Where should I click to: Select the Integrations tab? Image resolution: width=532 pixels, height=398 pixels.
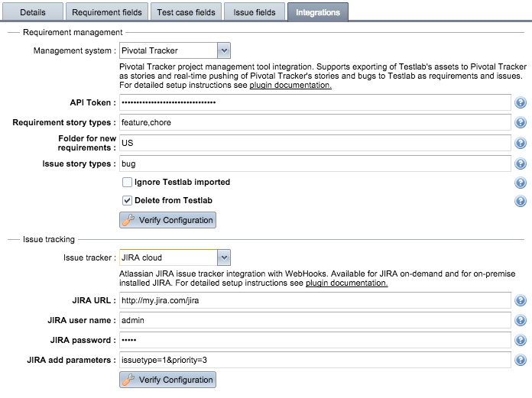pos(318,12)
